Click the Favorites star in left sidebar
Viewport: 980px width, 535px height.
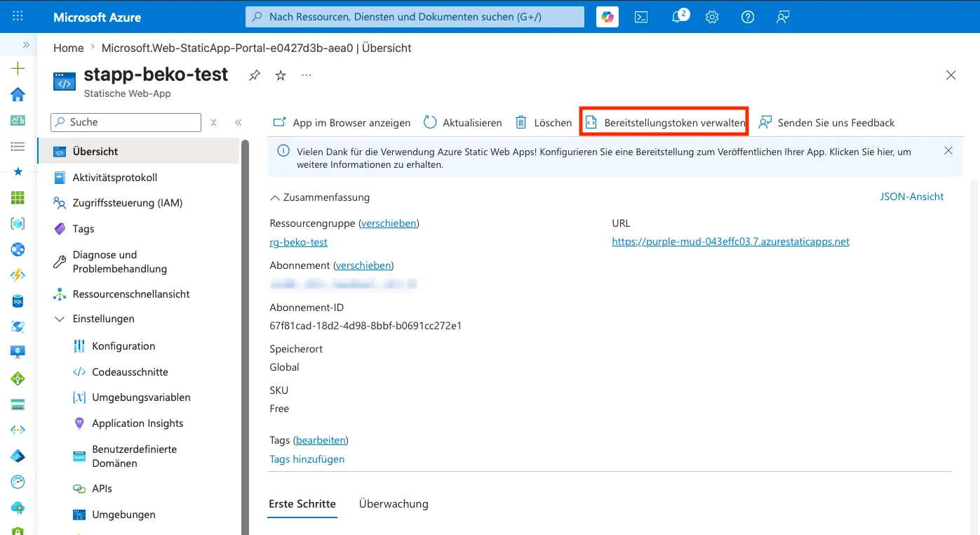tap(18, 172)
